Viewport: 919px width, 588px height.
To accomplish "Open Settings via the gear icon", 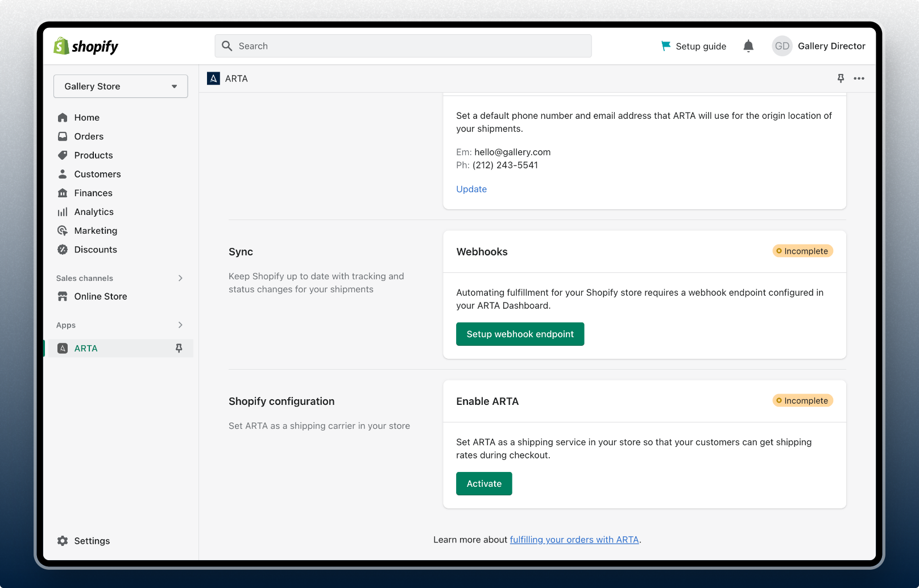I will (x=63, y=540).
